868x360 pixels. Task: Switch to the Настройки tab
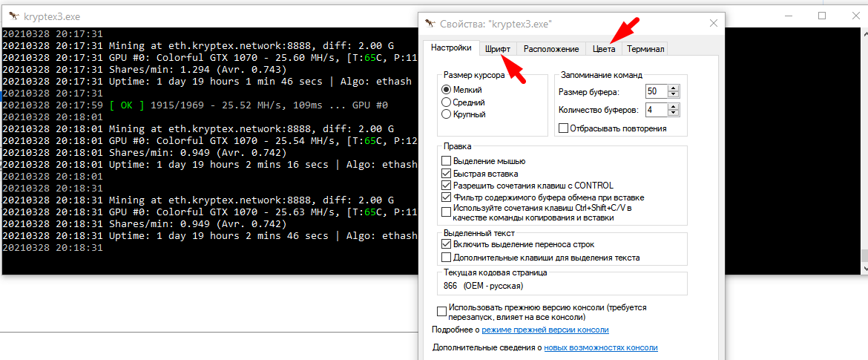pyautogui.click(x=451, y=48)
